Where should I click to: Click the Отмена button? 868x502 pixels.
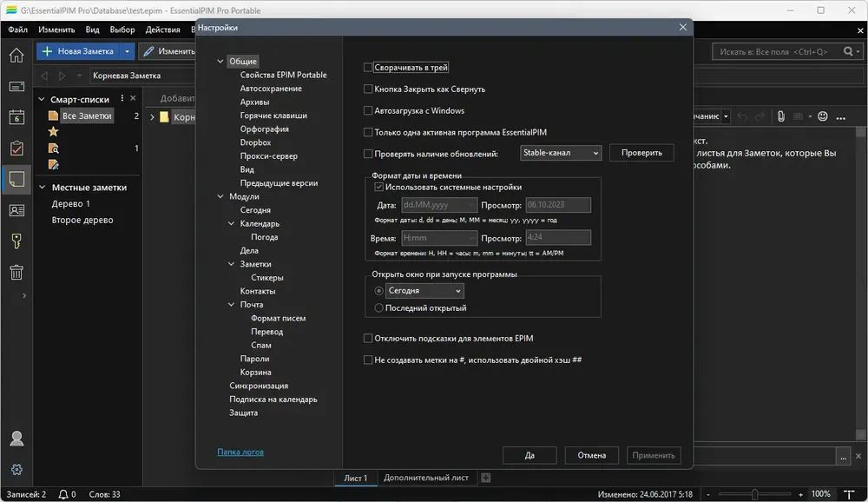[592, 455]
